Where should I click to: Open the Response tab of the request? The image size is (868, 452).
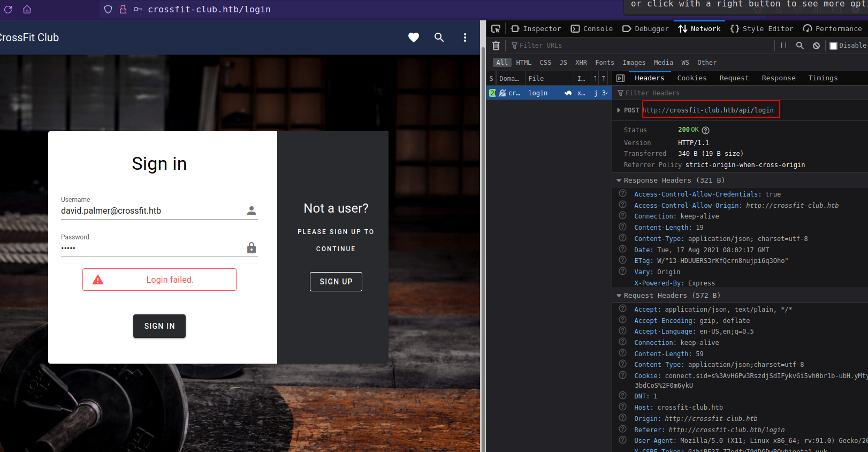pyautogui.click(x=778, y=78)
